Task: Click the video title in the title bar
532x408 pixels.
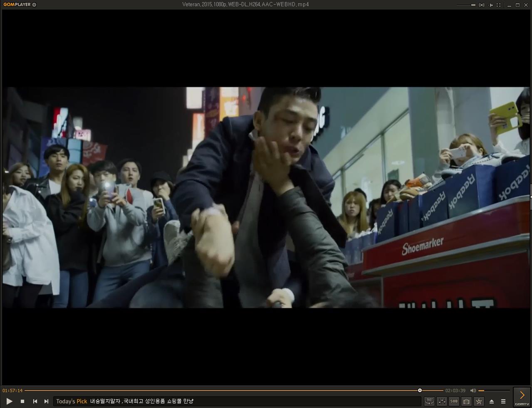Action: click(245, 5)
